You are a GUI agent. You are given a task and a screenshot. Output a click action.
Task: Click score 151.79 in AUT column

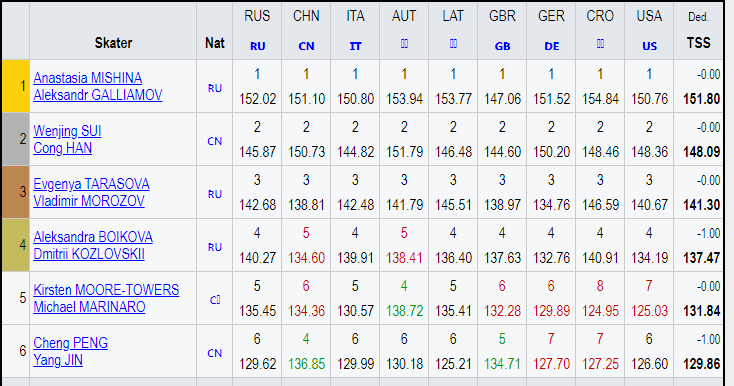[404, 152]
